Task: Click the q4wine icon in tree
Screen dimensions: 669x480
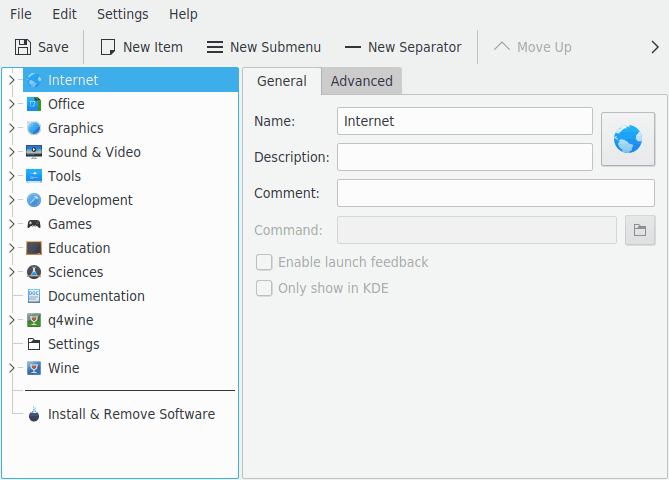Action: click(34, 320)
